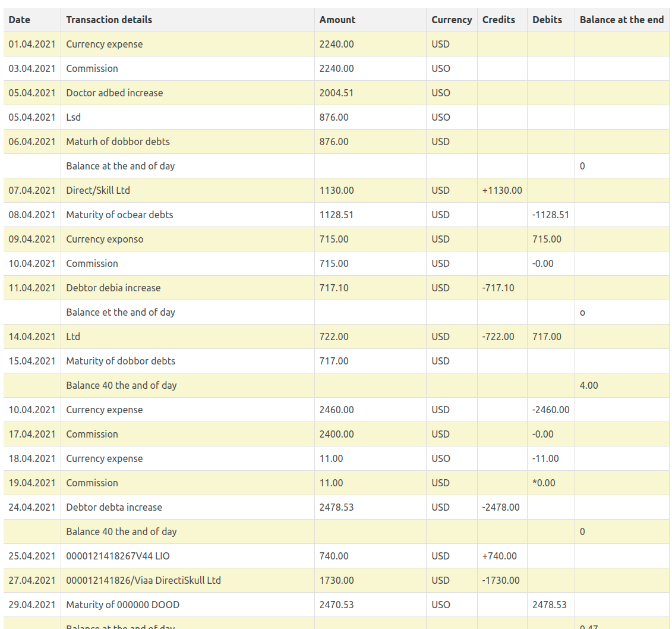672x629 pixels.
Task: Select the Maturity of 000000 DOOD entry
Action: pos(123,605)
